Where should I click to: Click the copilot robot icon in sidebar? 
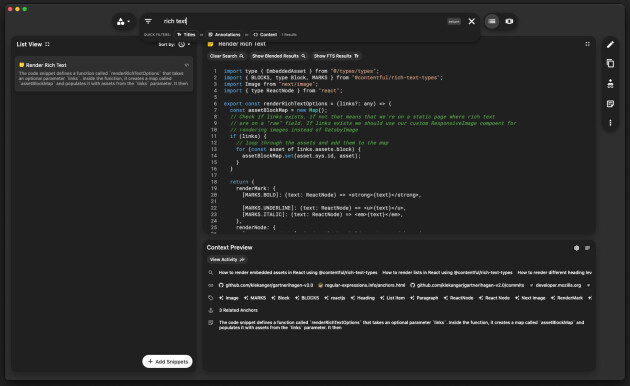610,84
